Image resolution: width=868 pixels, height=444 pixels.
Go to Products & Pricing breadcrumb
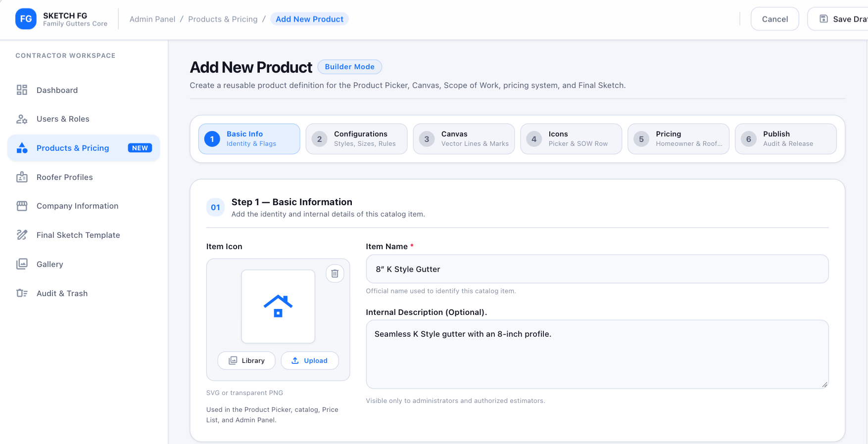point(223,19)
